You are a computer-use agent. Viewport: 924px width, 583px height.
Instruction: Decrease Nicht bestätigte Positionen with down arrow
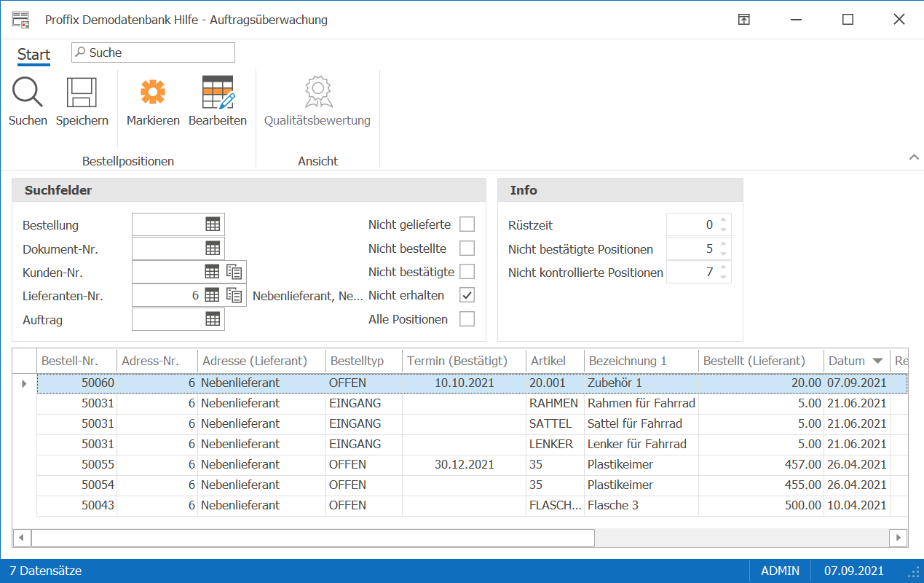(x=723, y=254)
